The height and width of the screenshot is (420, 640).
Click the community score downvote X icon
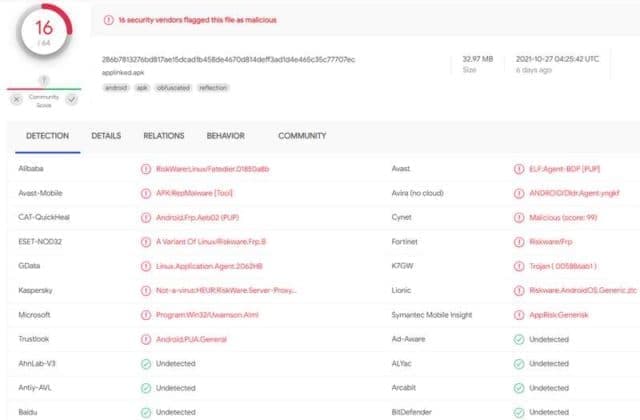16,99
